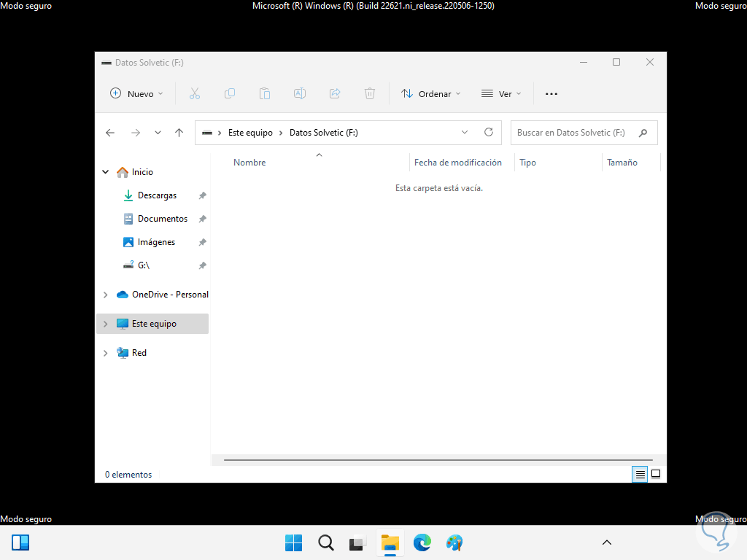Collapse the Inicio tree node
The image size is (747, 560).
click(106, 172)
